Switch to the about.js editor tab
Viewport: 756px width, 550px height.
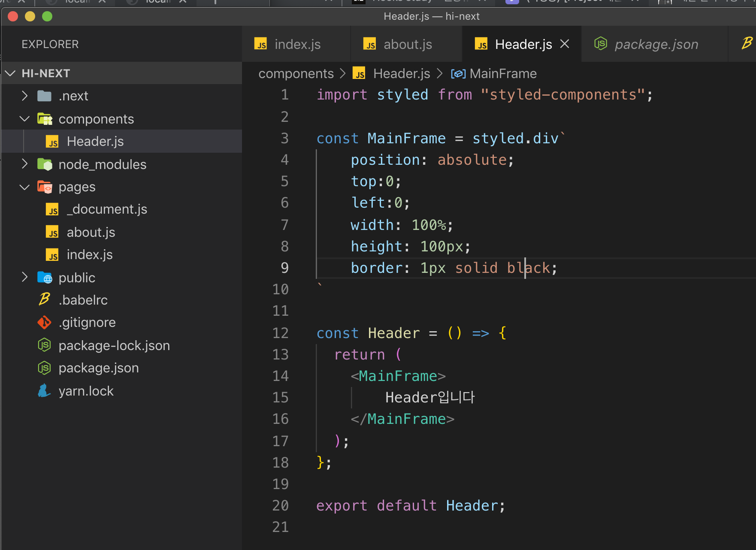(x=407, y=44)
